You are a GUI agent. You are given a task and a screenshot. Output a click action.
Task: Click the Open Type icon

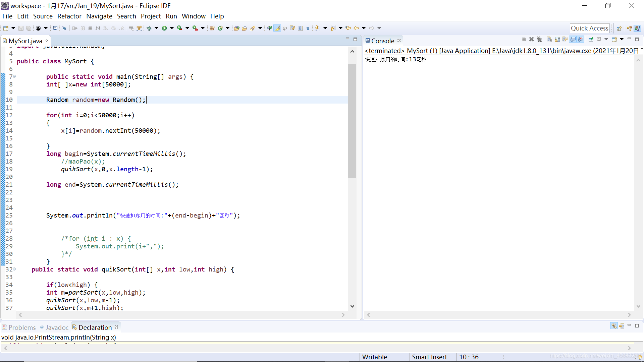[236, 28]
